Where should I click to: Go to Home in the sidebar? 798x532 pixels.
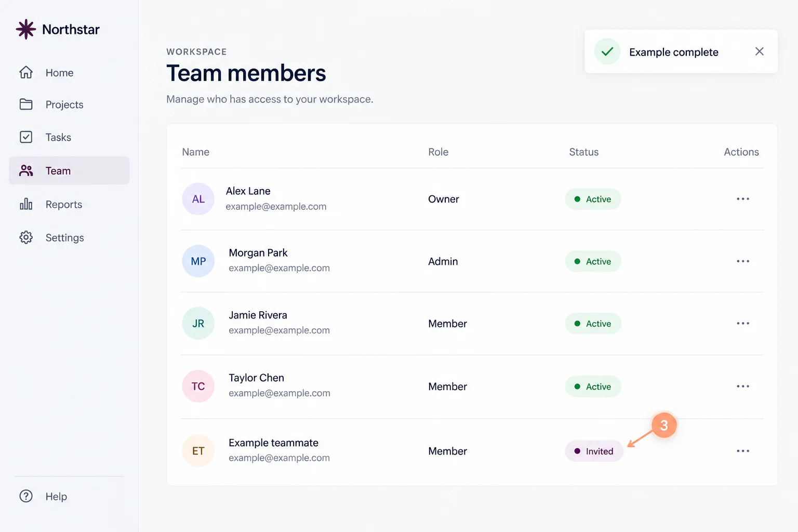click(69, 73)
